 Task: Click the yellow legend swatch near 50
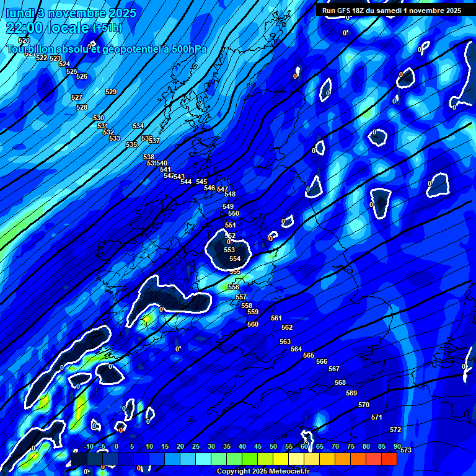click(280, 459)
